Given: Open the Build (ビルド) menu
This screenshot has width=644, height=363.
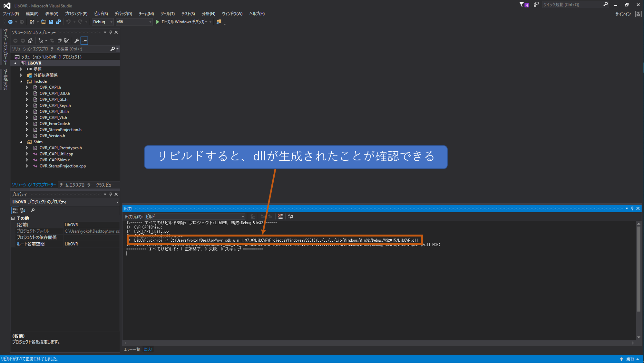Looking at the screenshot, I should [x=101, y=14].
